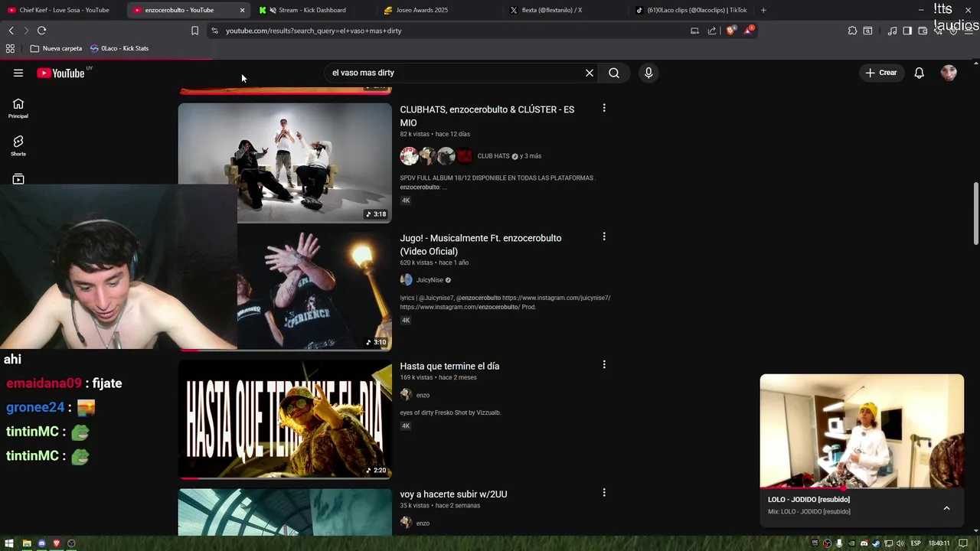Open a new browser tab
The width and height of the screenshot is (980, 551).
click(763, 10)
